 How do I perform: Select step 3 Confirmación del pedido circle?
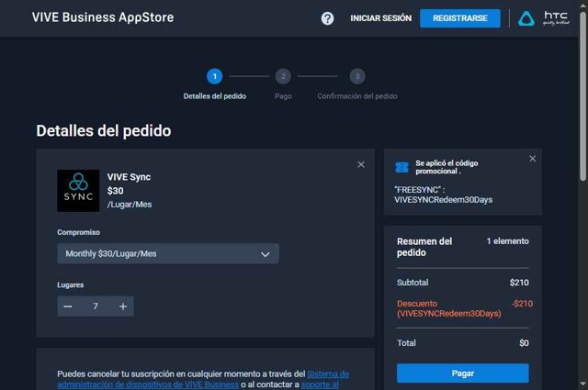click(x=357, y=76)
